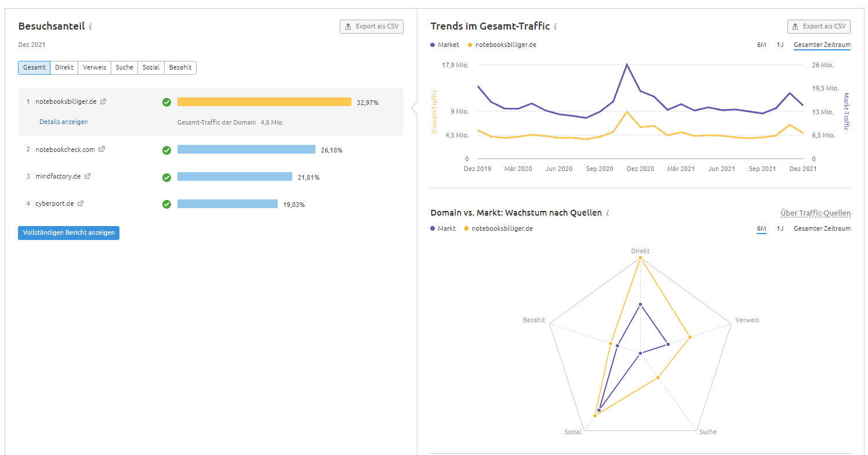The image size is (868, 455).
Task: Click the Dez 2020 x-axis label
Action: (640, 169)
